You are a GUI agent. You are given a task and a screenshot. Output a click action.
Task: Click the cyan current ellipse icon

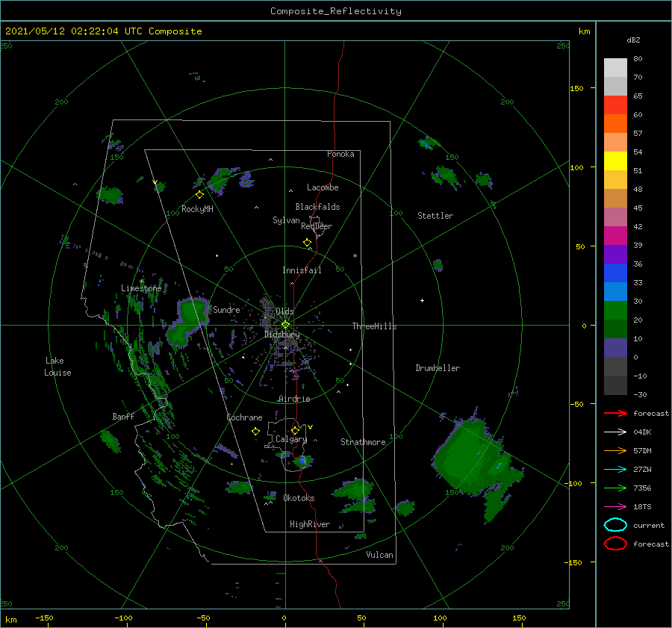[615, 525]
